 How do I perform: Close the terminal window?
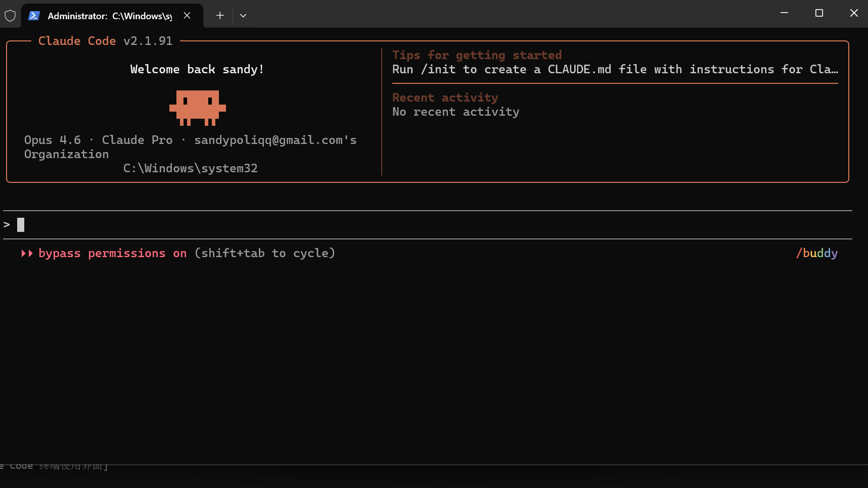pos(854,13)
